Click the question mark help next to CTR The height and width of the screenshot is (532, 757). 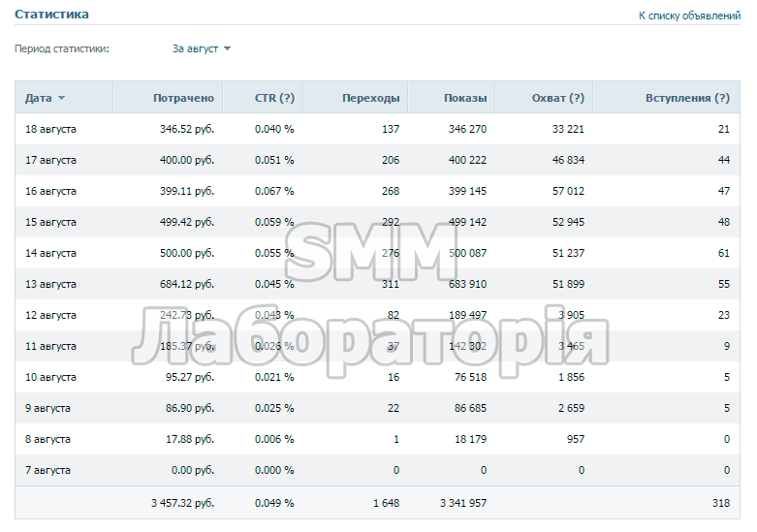(x=287, y=98)
